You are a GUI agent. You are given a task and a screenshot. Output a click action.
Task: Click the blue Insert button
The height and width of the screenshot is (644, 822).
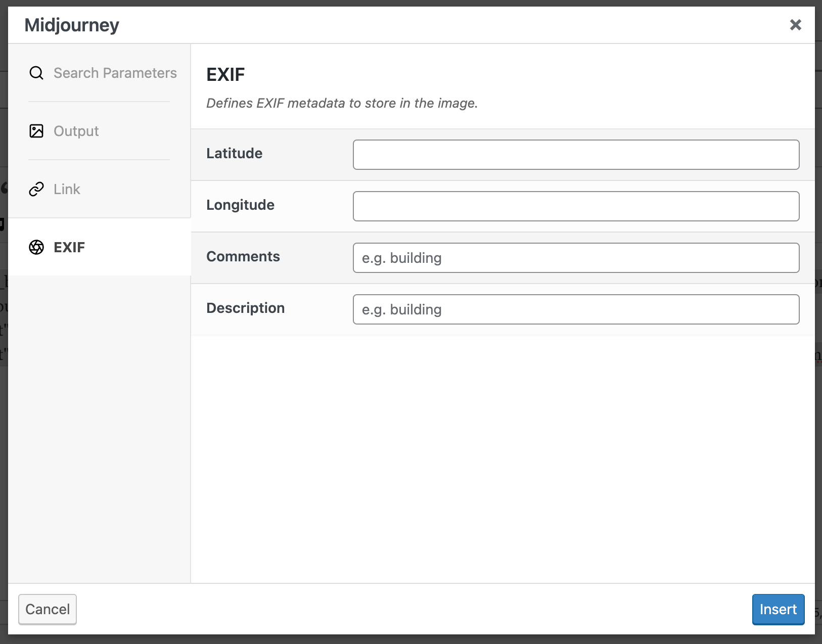point(778,609)
